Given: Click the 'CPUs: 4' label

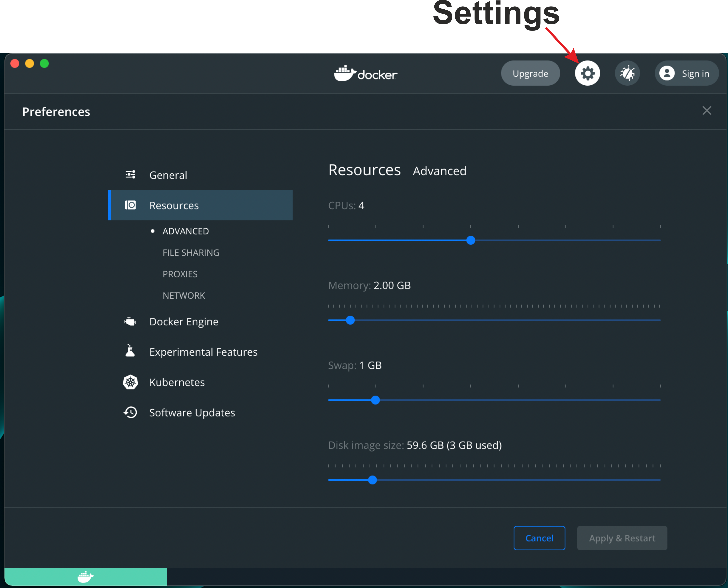Looking at the screenshot, I should 346,205.
